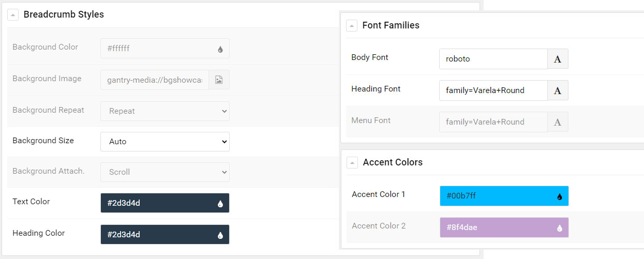Click the Menu Font text field

point(493,122)
